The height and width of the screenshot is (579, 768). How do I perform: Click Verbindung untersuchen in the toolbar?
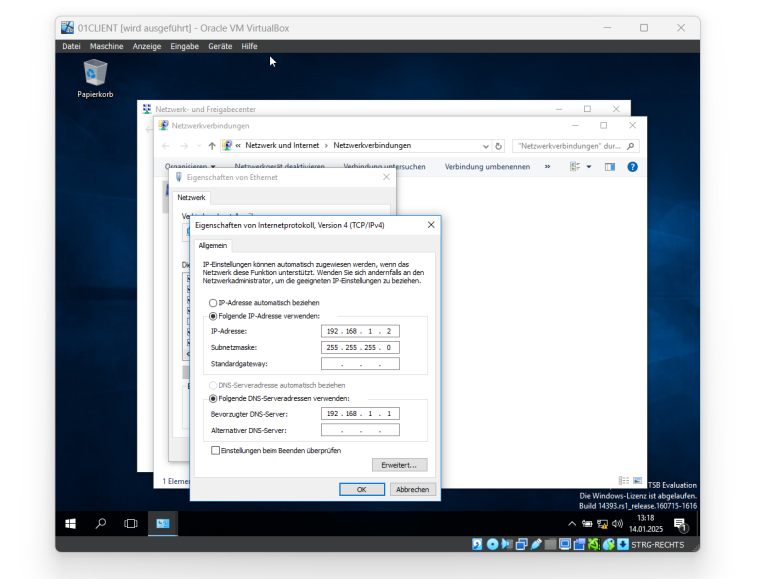(384, 167)
